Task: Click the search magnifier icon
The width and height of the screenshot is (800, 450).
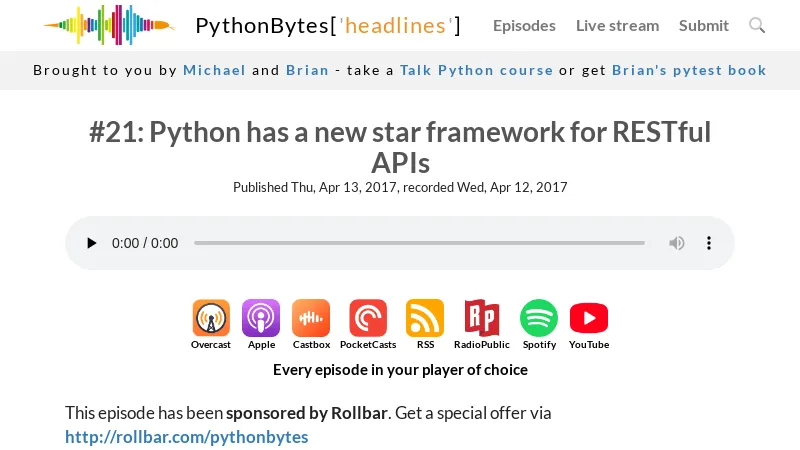Action: click(757, 25)
